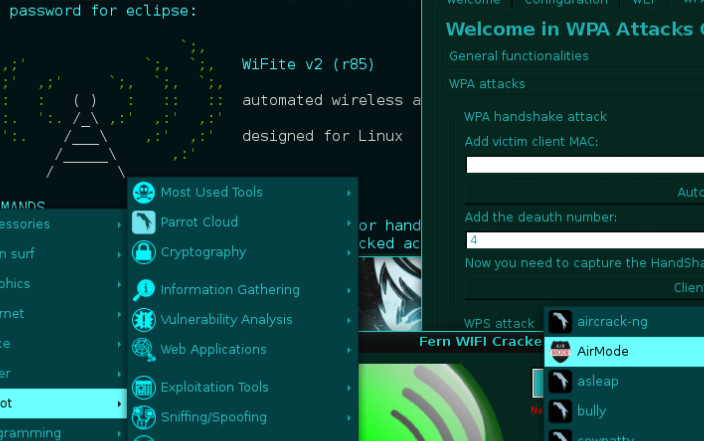Open the WPA attacks section

[574, 84]
